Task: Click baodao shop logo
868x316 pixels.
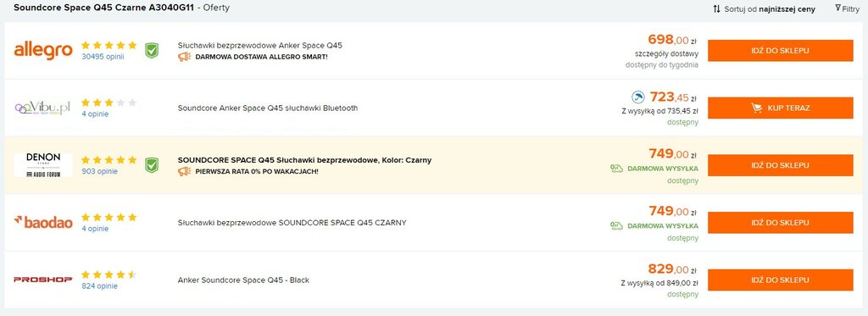Action: (x=43, y=223)
